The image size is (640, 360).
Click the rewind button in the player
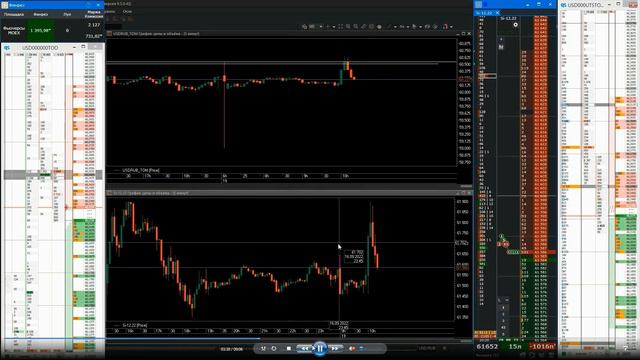pyautogui.click(x=304, y=348)
